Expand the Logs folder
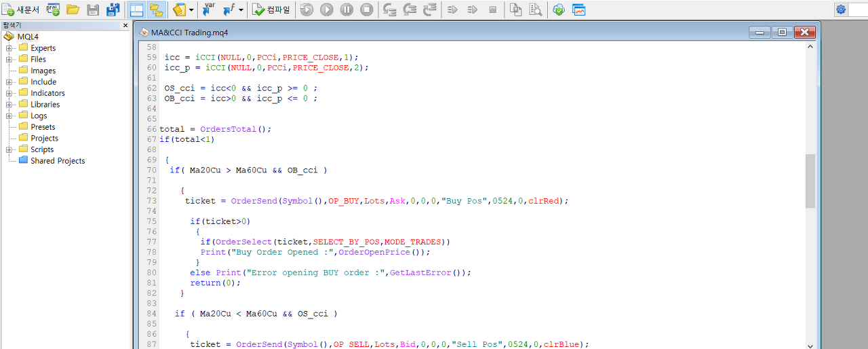Image resolution: width=868 pixels, height=349 pixels. tap(9, 115)
